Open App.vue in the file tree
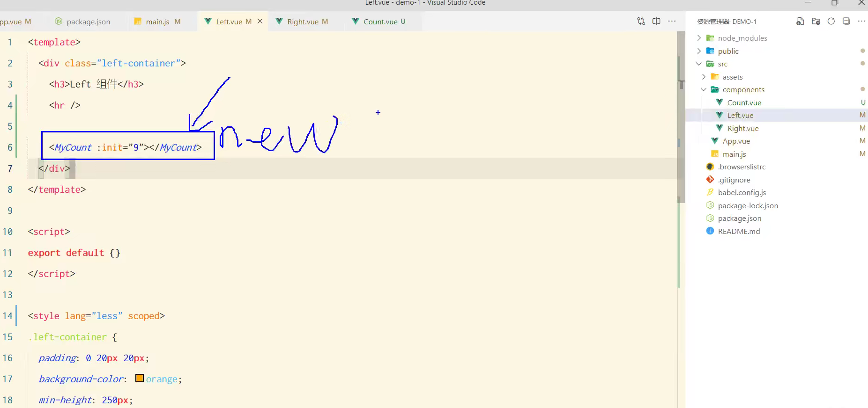 point(736,141)
